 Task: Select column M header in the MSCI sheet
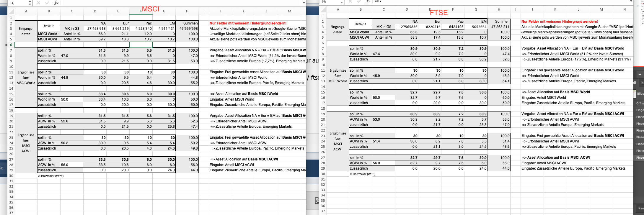(289, 11)
